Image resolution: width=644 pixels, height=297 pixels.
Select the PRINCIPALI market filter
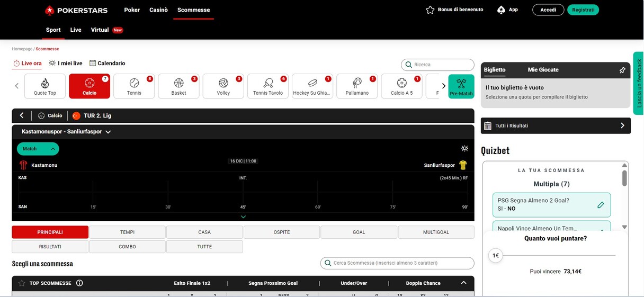[50, 232]
